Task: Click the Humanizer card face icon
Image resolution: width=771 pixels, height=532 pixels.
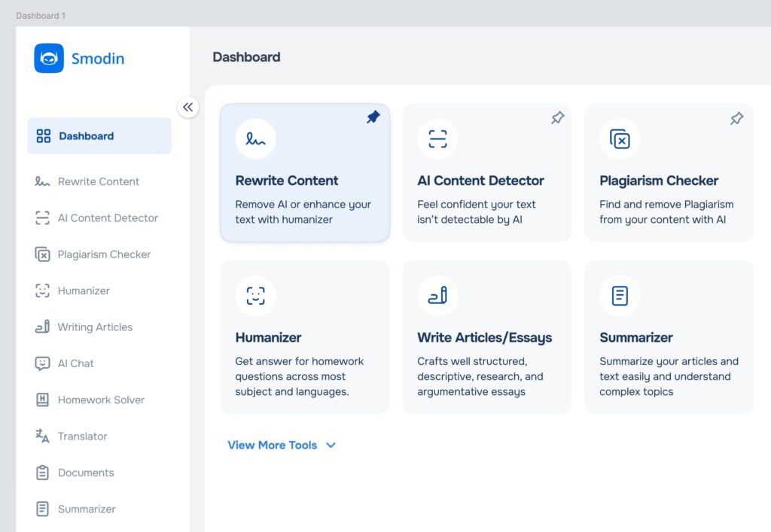Action: [256, 296]
